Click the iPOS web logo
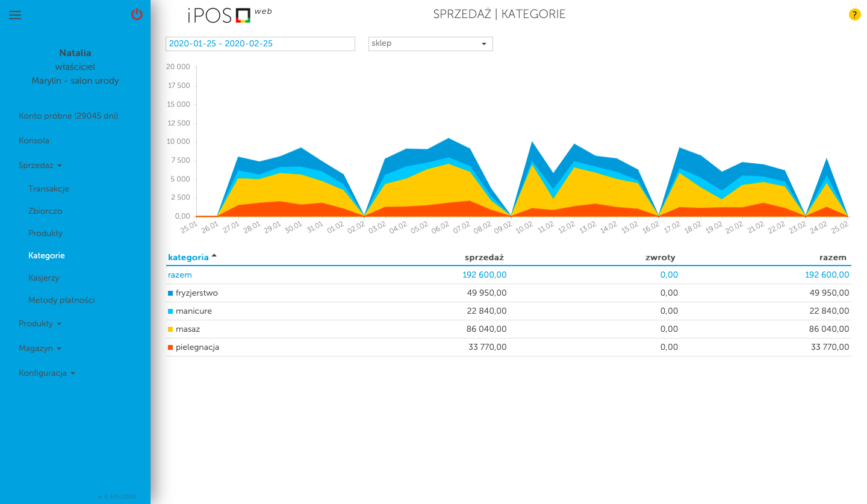867x504 pixels. pyautogui.click(x=229, y=14)
